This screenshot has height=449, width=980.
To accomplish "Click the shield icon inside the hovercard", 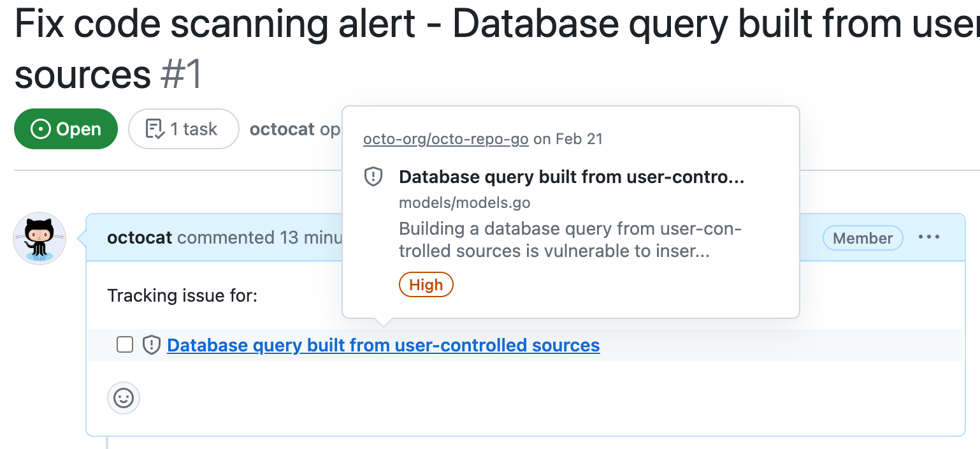I will click(374, 177).
